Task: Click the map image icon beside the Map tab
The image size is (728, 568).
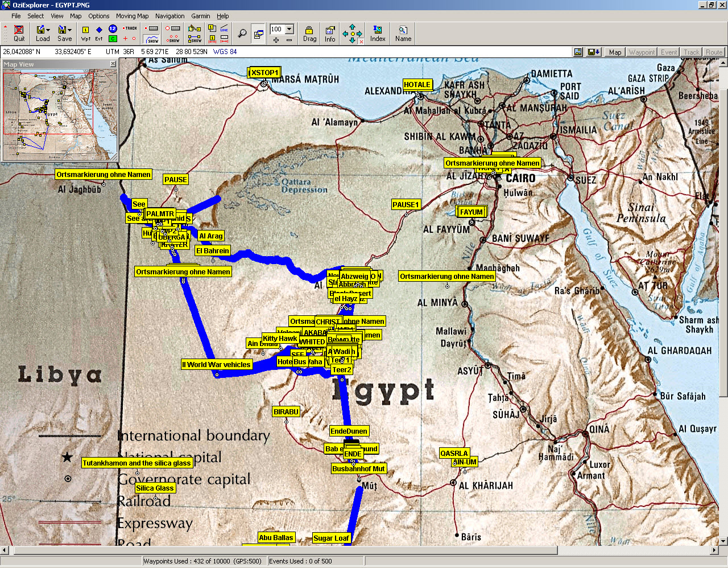Action: pos(578,52)
